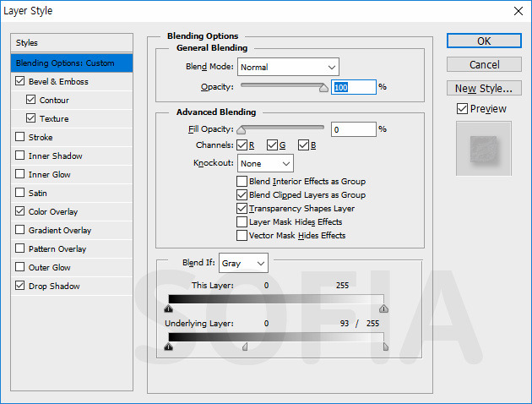
Task: Click This Layer black point slider
Action: pyautogui.click(x=169, y=308)
